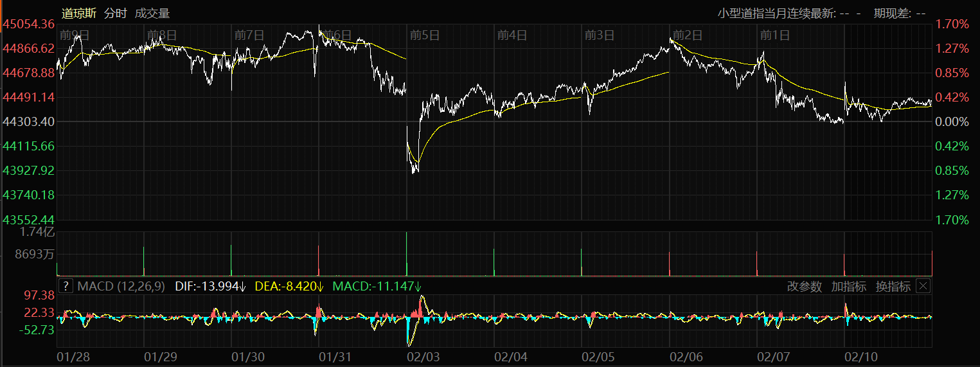Viewport: 980px width, 367px height.
Task: Select the 前1日 day marker
Action: click(774, 35)
